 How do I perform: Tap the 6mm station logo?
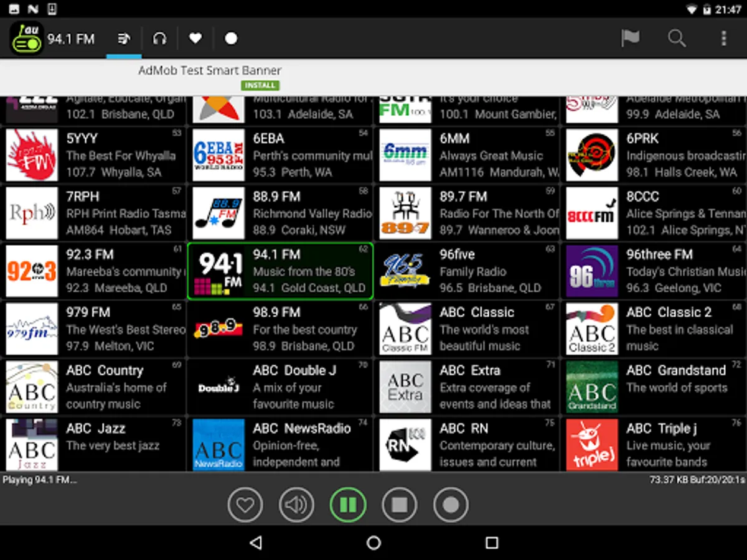[x=405, y=155]
